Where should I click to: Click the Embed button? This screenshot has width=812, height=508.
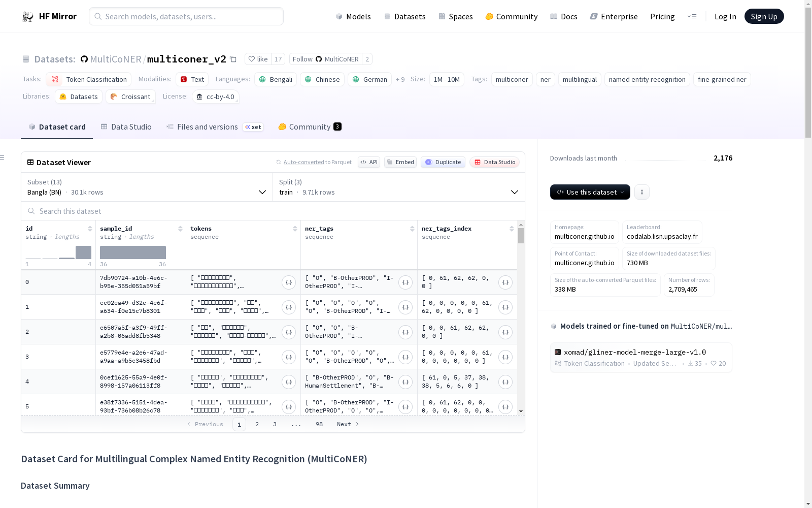(x=400, y=162)
